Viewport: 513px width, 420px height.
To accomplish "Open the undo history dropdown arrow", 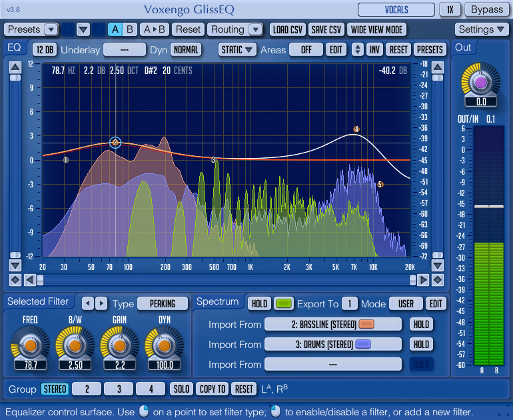I will click(x=83, y=29).
